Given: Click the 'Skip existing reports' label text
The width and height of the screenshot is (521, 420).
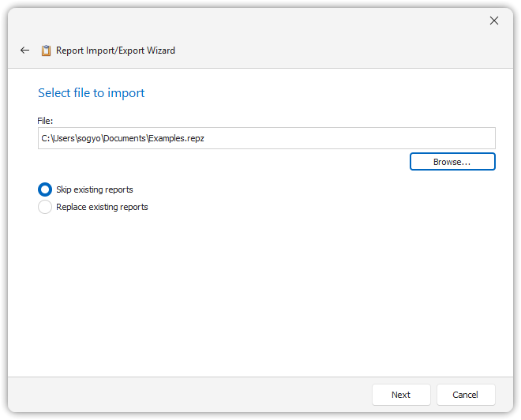Looking at the screenshot, I should 95,189.
